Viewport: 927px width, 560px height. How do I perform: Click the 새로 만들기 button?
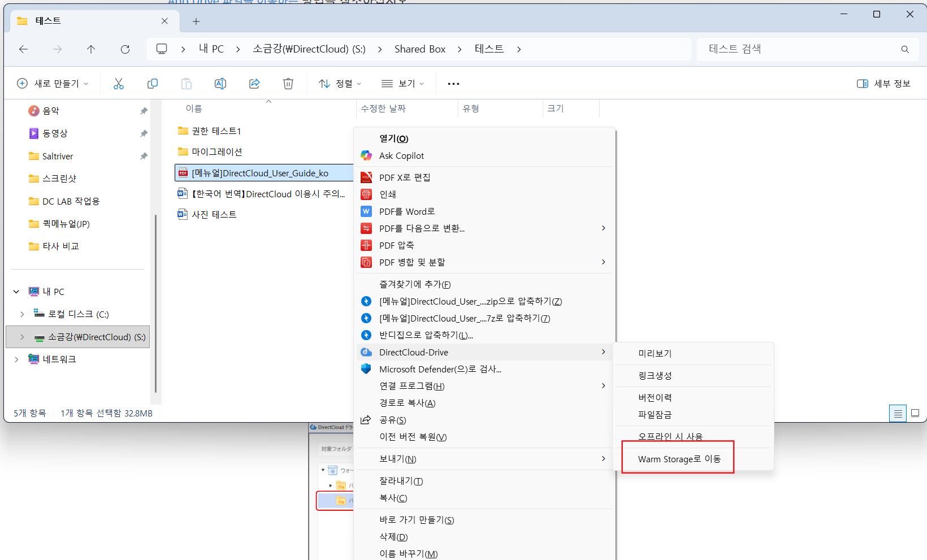[53, 84]
